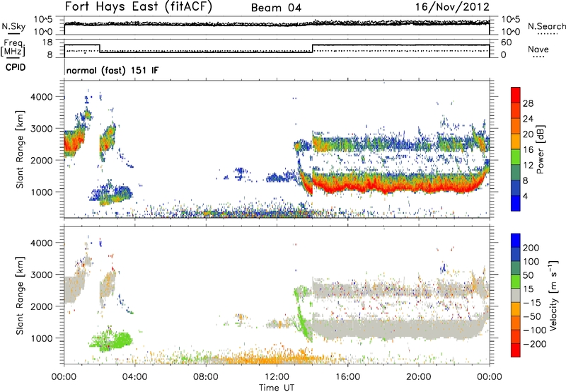The image size is (566, 392).
Task: Click the blue top of the velocity color bar
Action: 516,241
